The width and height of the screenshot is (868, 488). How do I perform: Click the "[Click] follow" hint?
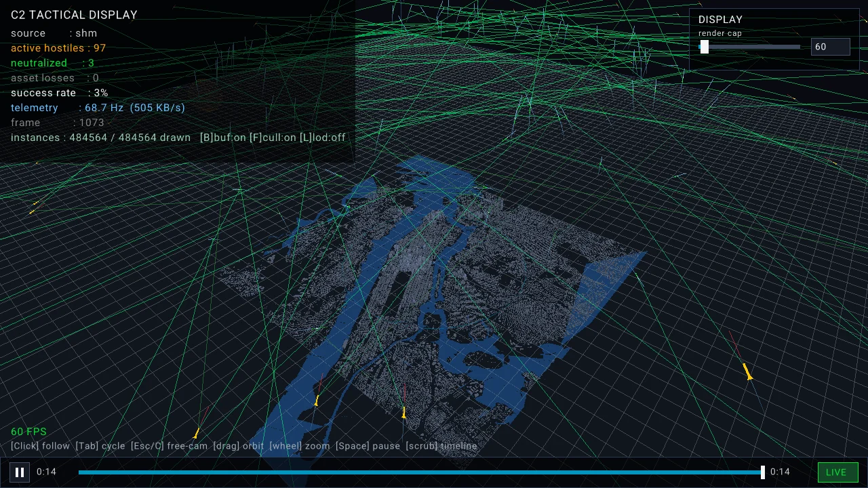[x=40, y=446]
